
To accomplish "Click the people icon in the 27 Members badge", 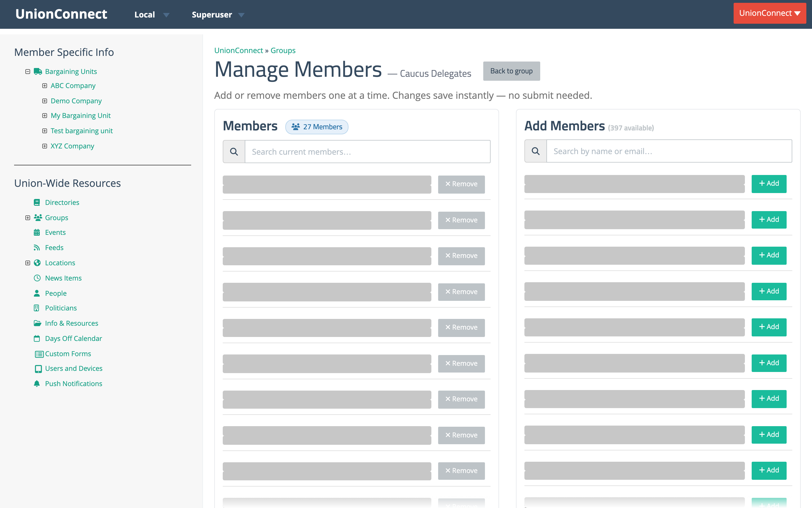I will 295,127.
